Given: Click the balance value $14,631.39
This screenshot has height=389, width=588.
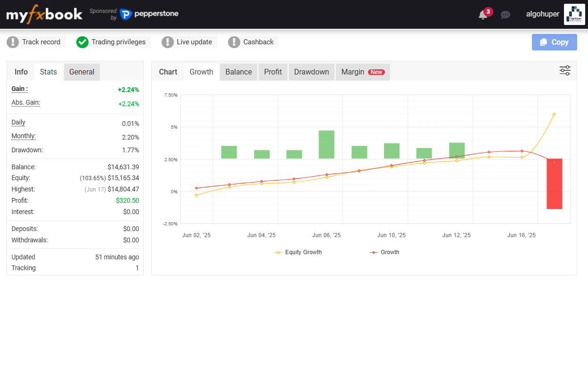Looking at the screenshot, I should (x=123, y=167).
